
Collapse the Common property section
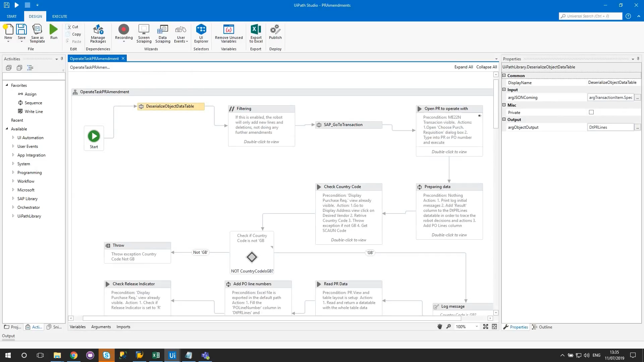pyautogui.click(x=504, y=75)
